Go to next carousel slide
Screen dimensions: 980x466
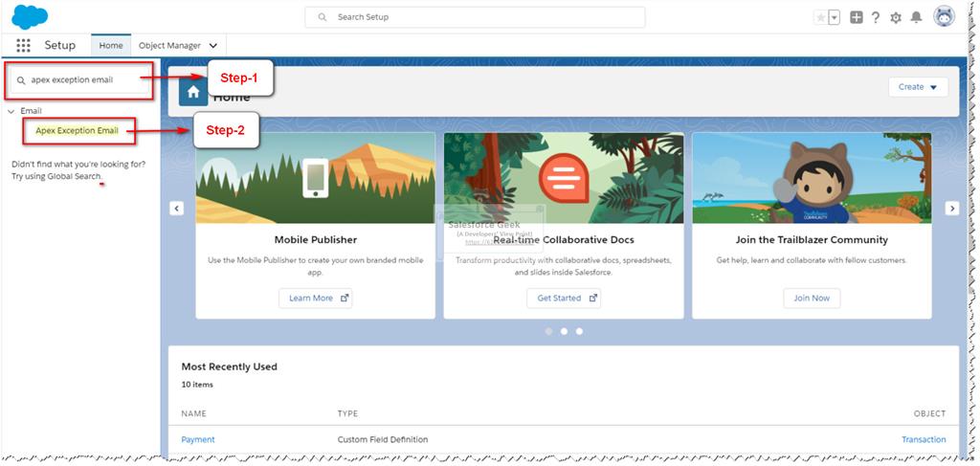[952, 209]
